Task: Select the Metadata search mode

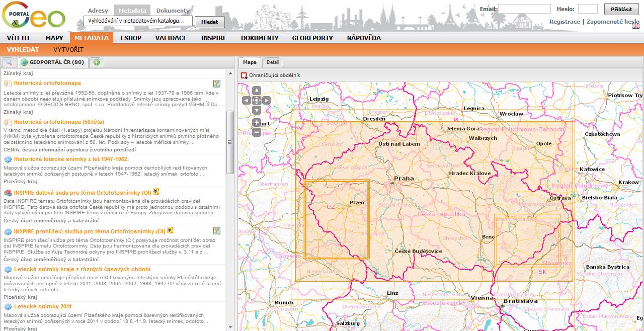Action: click(x=132, y=10)
